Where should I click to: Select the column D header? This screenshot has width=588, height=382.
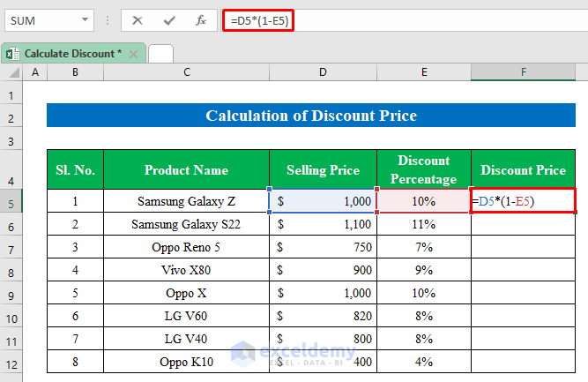coord(323,71)
